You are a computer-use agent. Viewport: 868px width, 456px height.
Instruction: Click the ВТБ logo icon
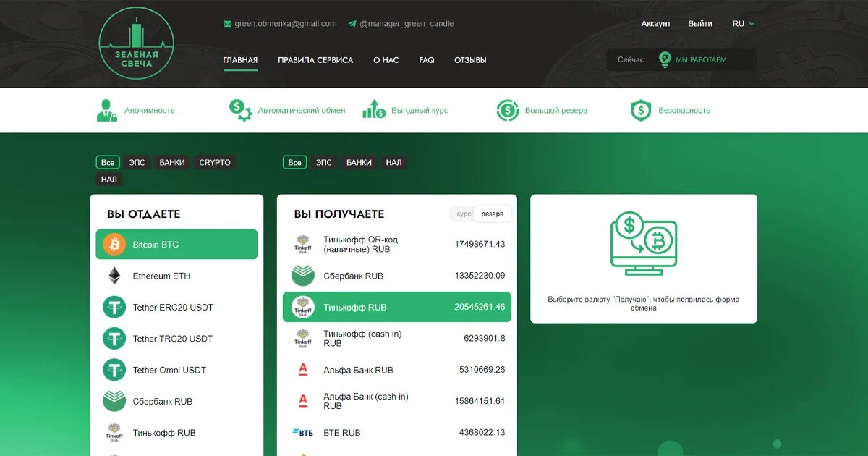coord(302,432)
